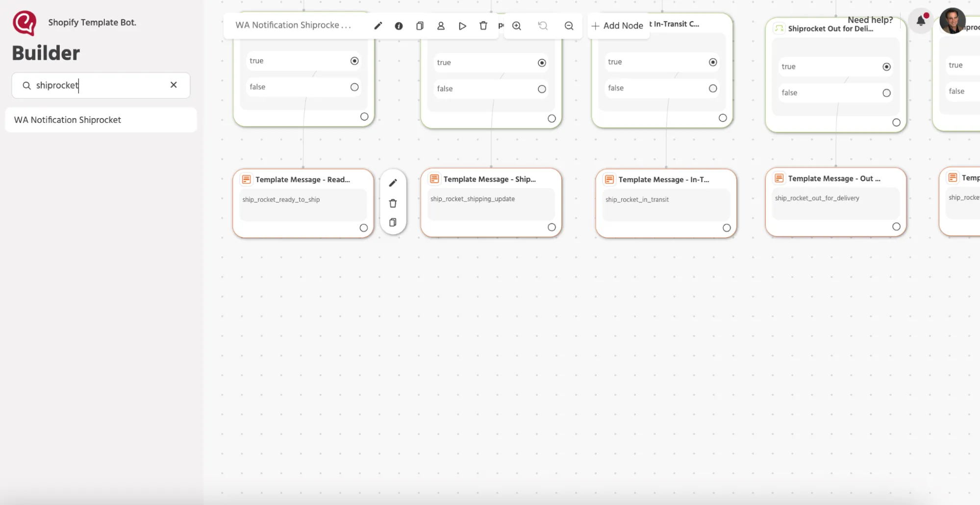The image size is (980, 505).
Task: Delete the flow using the toolbar trash icon
Action: point(483,25)
